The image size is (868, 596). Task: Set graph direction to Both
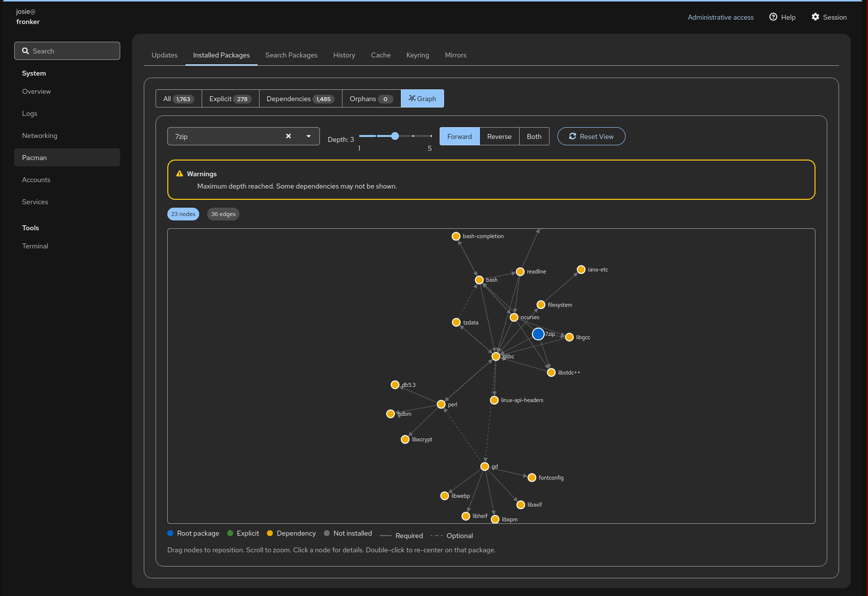[534, 136]
